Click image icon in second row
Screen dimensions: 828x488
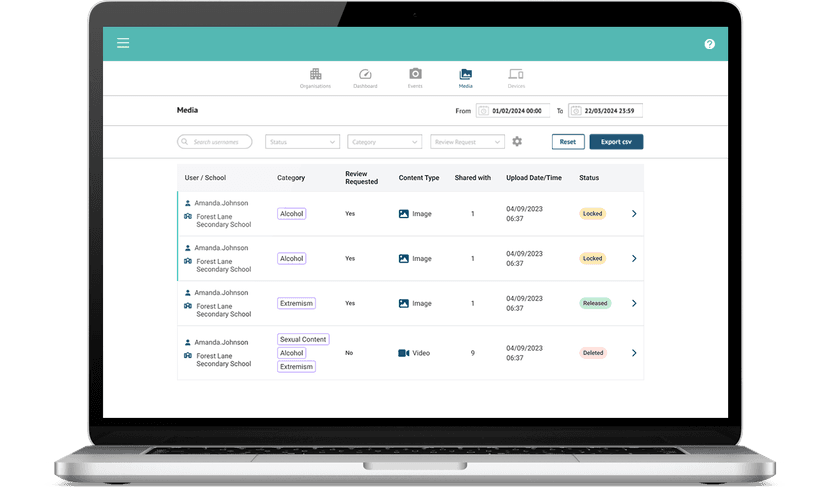403,259
